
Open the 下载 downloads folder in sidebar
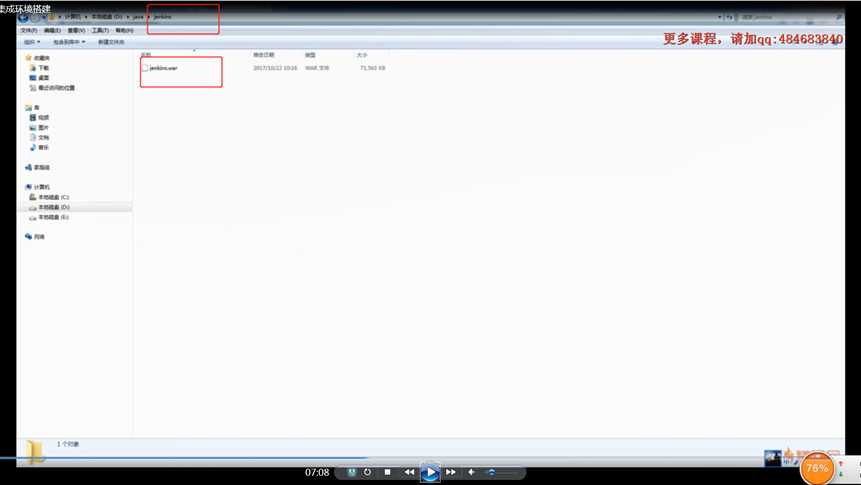[x=39, y=68]
